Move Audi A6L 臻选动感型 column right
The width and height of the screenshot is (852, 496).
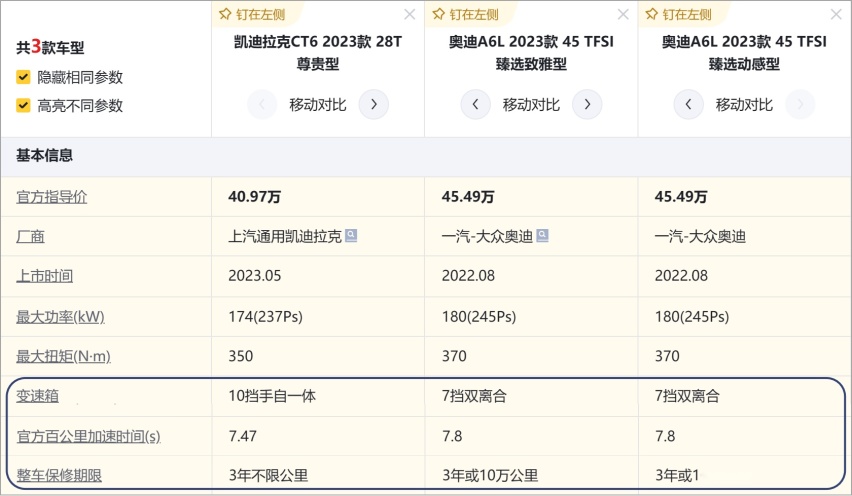(800, 104)
